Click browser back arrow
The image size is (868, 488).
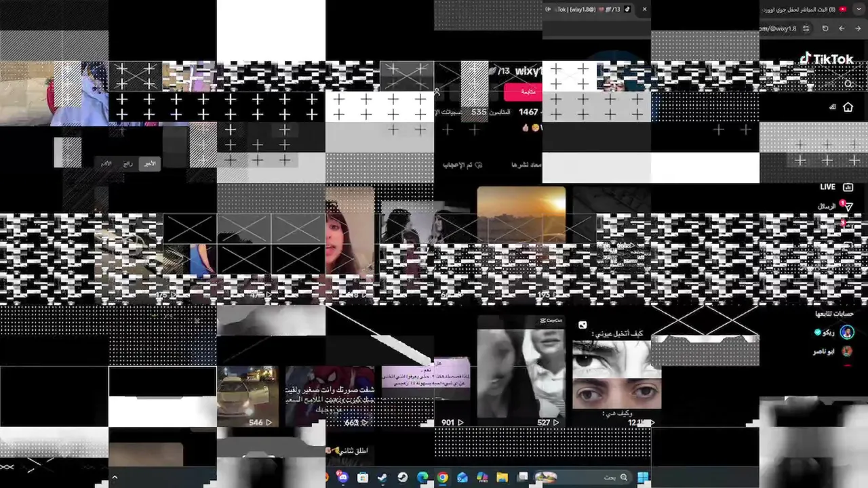click(x=842, y=28)
